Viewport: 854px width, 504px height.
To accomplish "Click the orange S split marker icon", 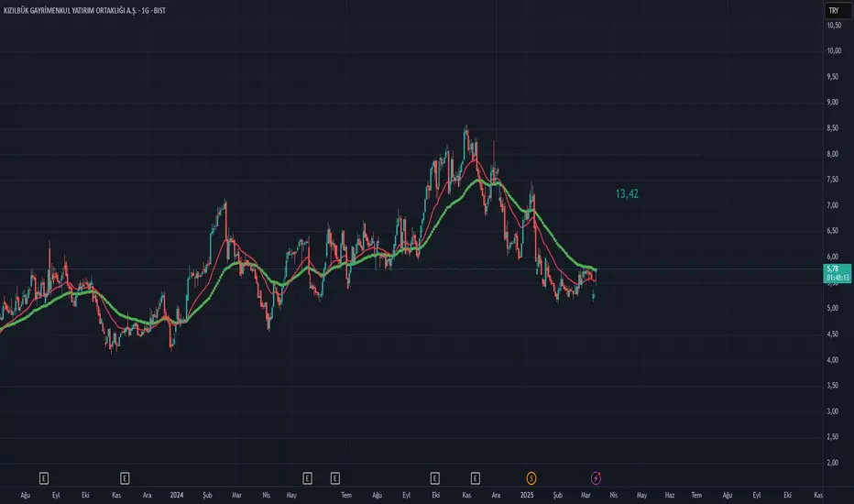I will pos(531,478).
